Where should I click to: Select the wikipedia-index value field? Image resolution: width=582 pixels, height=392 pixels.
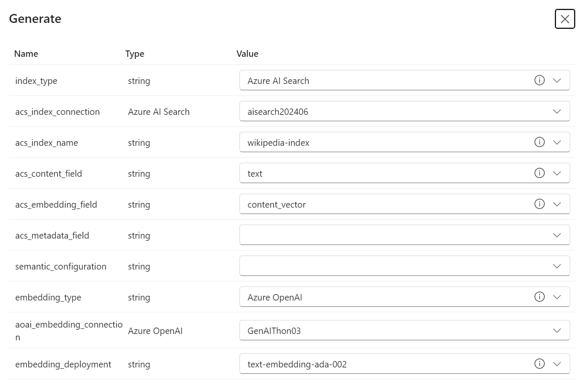pos(404,142)
